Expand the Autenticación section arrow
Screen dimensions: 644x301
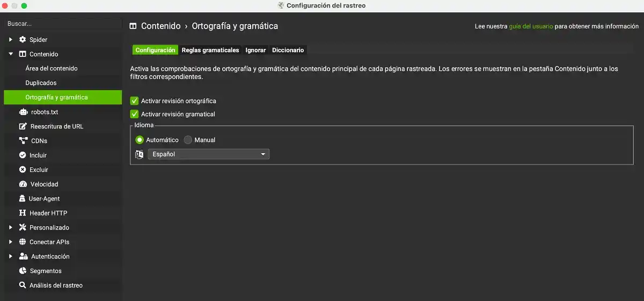point(11,256)
